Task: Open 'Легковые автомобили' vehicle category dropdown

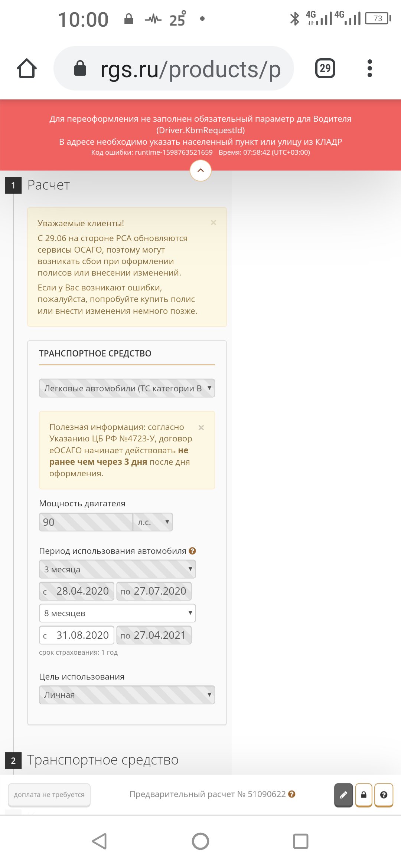Action: 127,388
